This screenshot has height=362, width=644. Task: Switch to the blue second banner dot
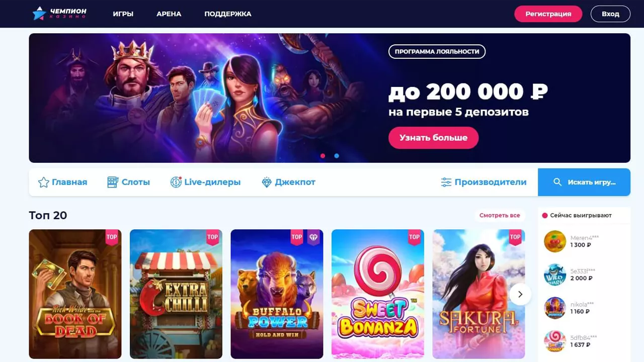click(x=337, y=156)
